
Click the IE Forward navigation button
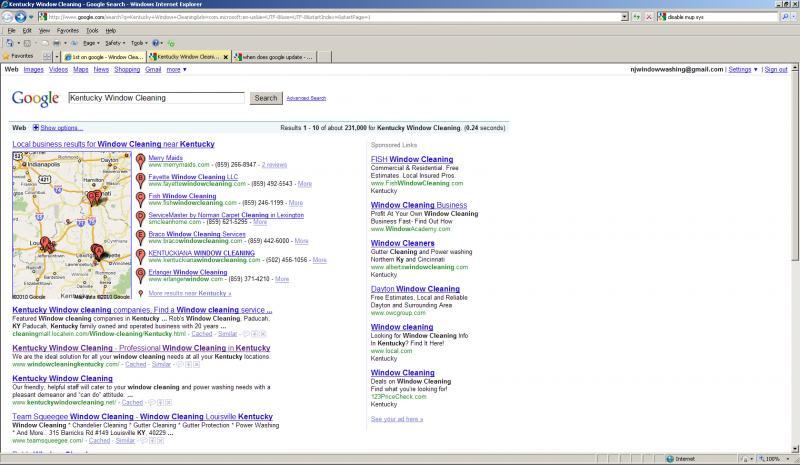pyautogui.click(x=20, y=17)
